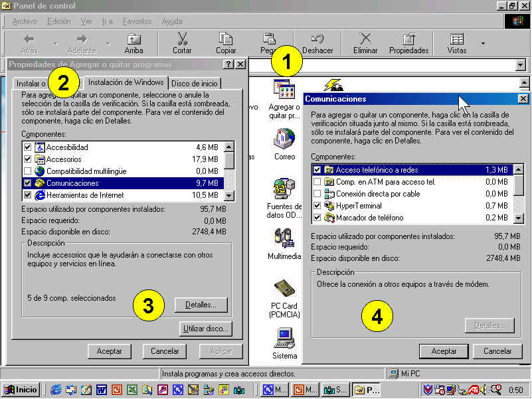This screenshot has width=532, height=399.
Task: Switch to the Disco de inicio tab
Action: pos(194,83)
